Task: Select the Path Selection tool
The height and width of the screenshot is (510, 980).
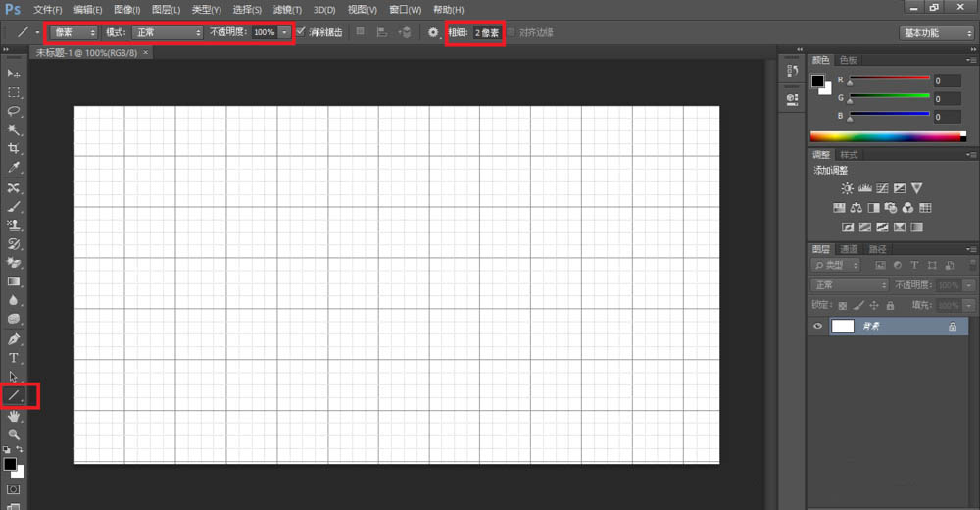Action: (x=13, y=377)
